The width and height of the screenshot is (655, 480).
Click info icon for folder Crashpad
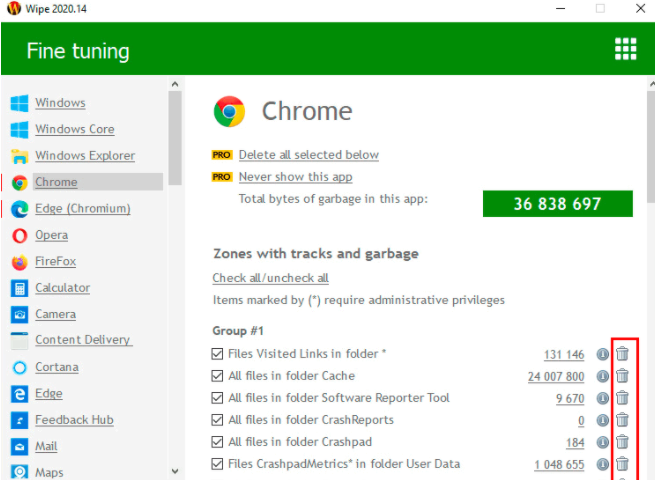point(602,442)
